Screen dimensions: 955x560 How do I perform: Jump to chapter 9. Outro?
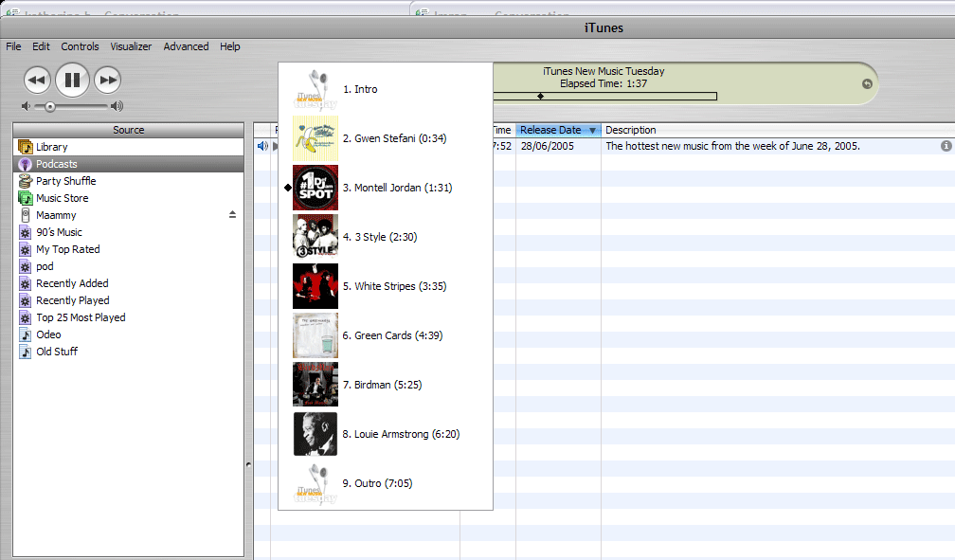pos(386,484)
